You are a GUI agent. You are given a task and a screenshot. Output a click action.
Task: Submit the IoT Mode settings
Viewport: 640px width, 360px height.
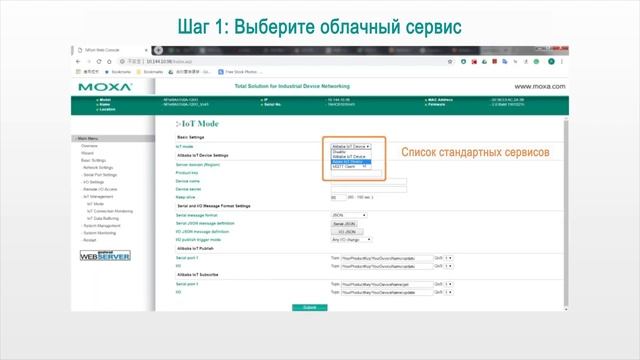310,307
